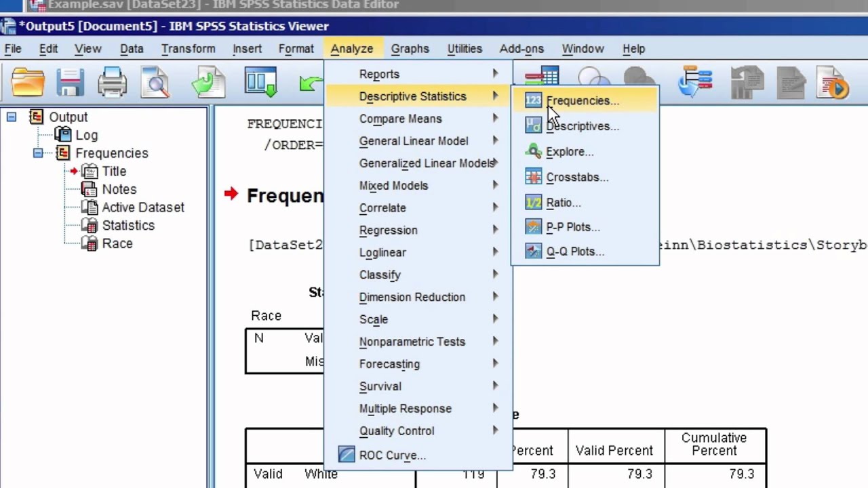
Task: Click the Notes item icon in outline
Action: [89, 189]
